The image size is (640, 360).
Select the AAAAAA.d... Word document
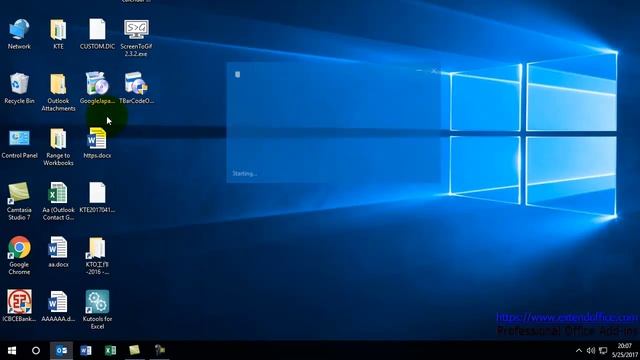[58, 306]
